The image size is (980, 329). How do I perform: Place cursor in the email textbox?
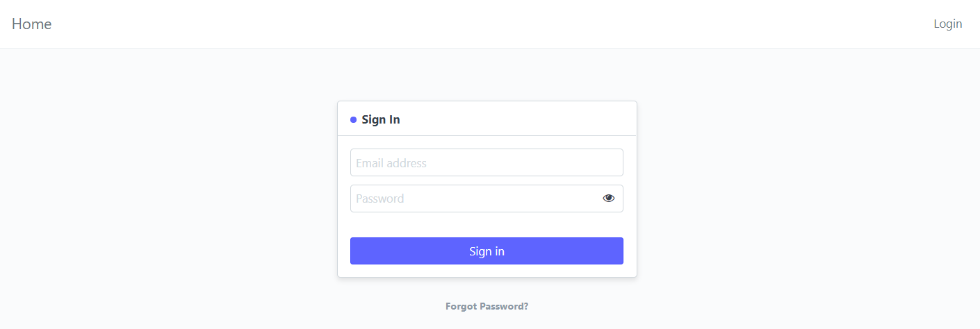coord(487,162)
